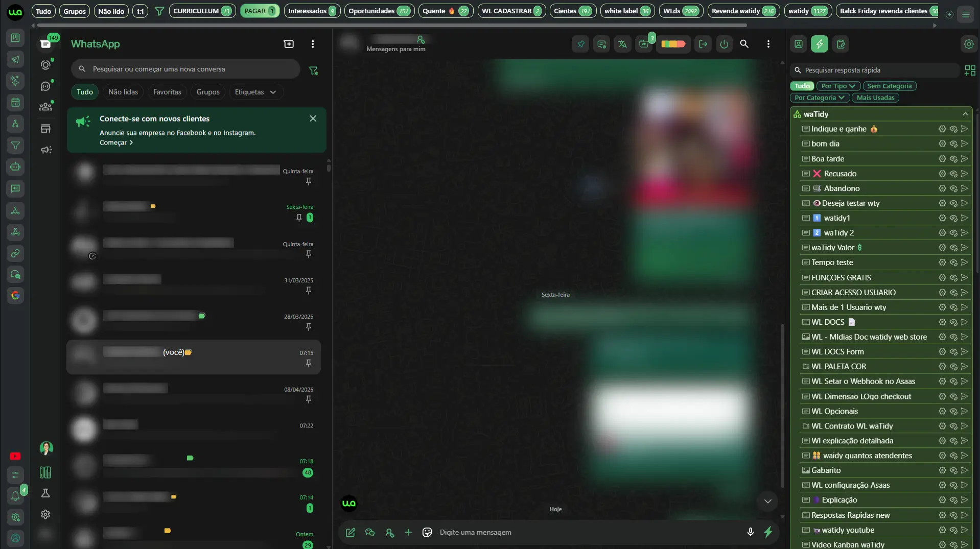Click the microphone voice message icon
The image size is (980, 549).
[x=750, y=532]
